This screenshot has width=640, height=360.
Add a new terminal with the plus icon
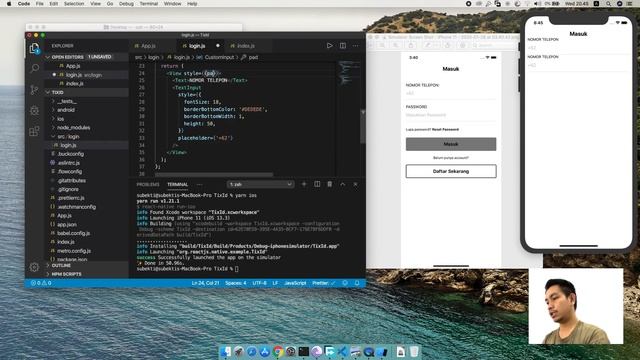(304, 184)
